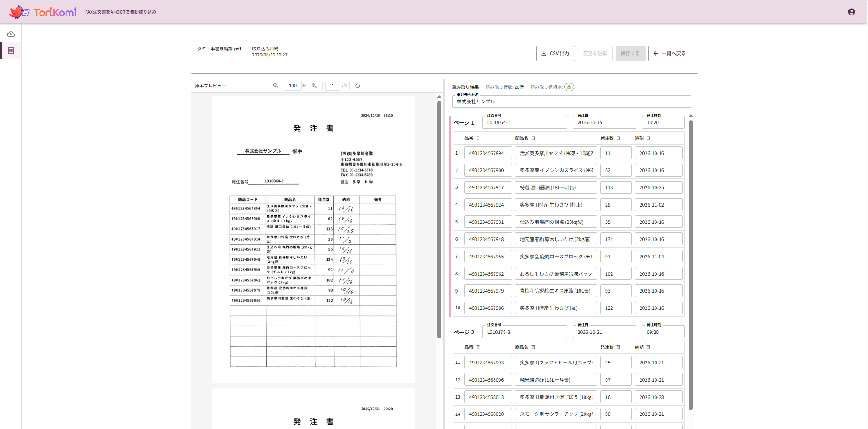Delete the 商品名 column on page 1

(x=533, y=138)
